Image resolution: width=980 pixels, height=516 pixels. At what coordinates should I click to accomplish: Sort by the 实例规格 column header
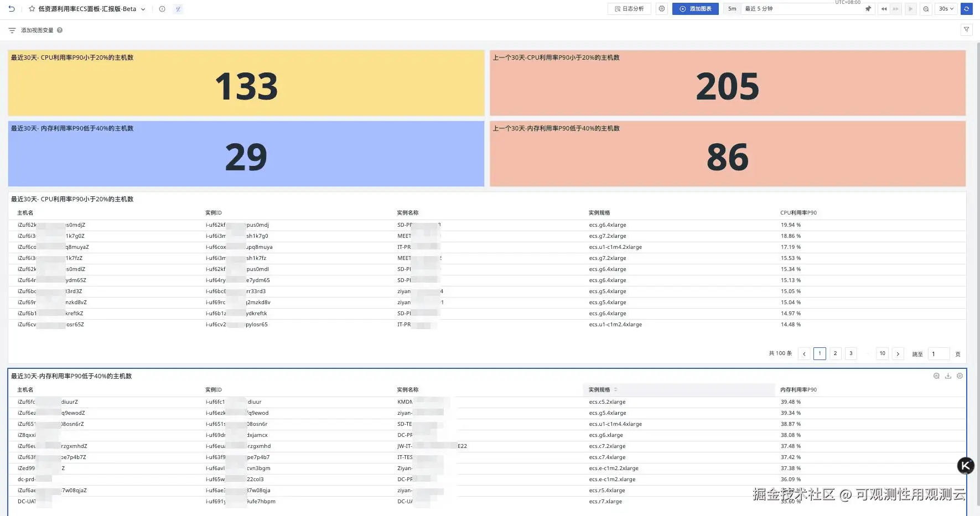tap(599, 390)
